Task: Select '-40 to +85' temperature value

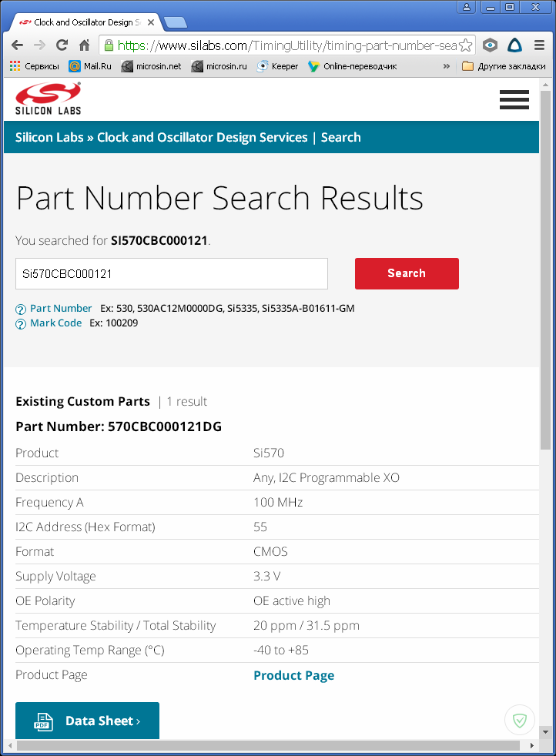Action: tap(280, 650)
